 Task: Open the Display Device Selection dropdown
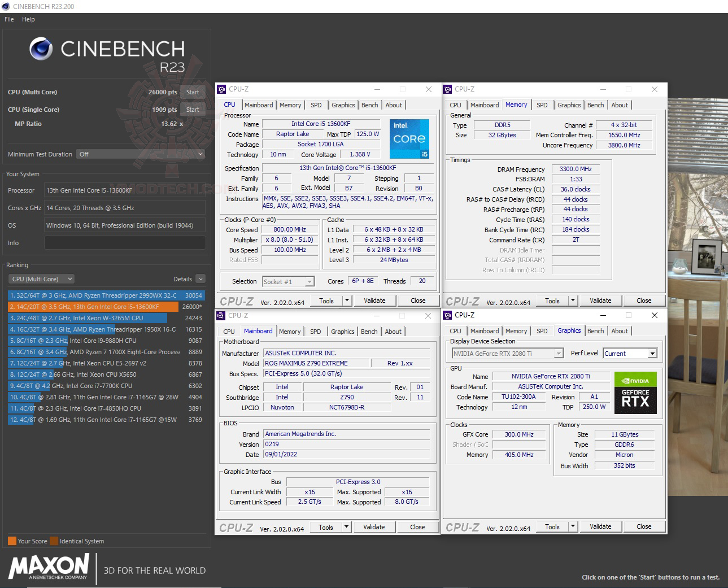coord(508,354)
